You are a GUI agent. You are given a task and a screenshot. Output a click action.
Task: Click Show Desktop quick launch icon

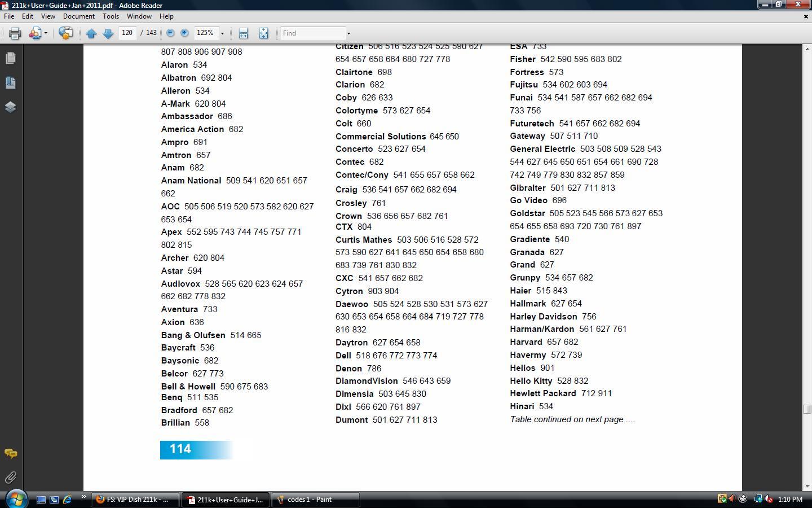41,500
